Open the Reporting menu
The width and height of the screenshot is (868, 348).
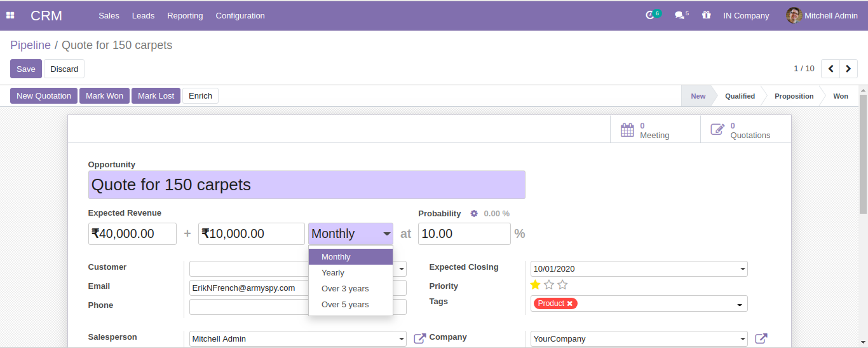(185, 15)
